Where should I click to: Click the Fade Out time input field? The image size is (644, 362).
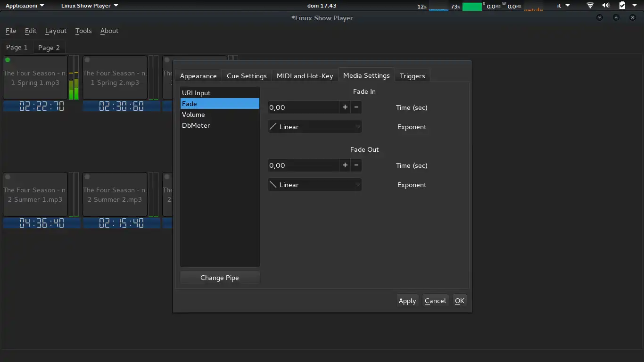point(304,165)
